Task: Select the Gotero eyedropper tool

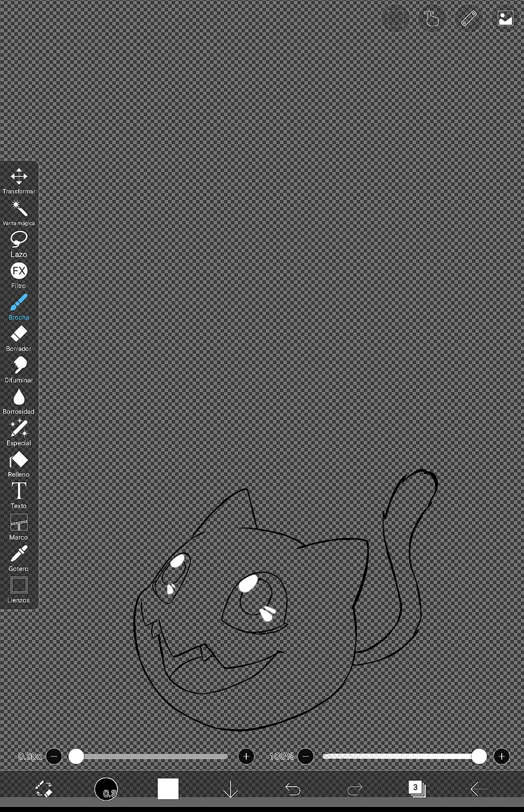Action: tap(19, 558)
